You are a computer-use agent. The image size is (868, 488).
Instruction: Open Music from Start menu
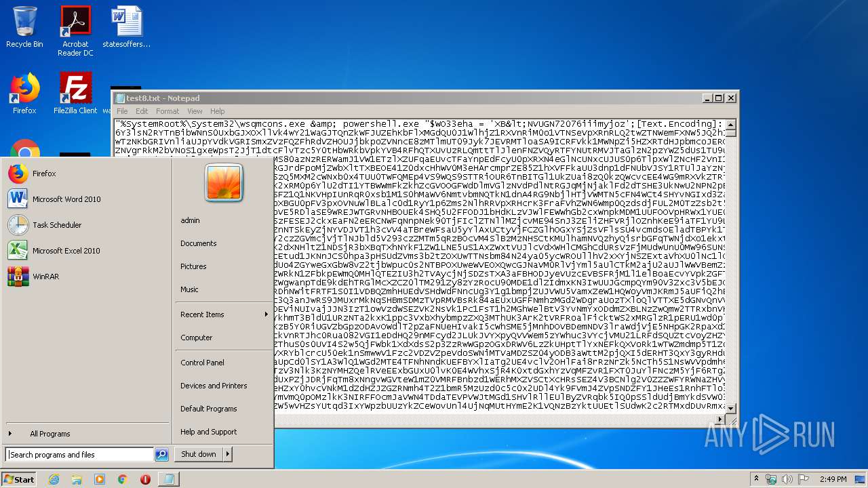189,289
